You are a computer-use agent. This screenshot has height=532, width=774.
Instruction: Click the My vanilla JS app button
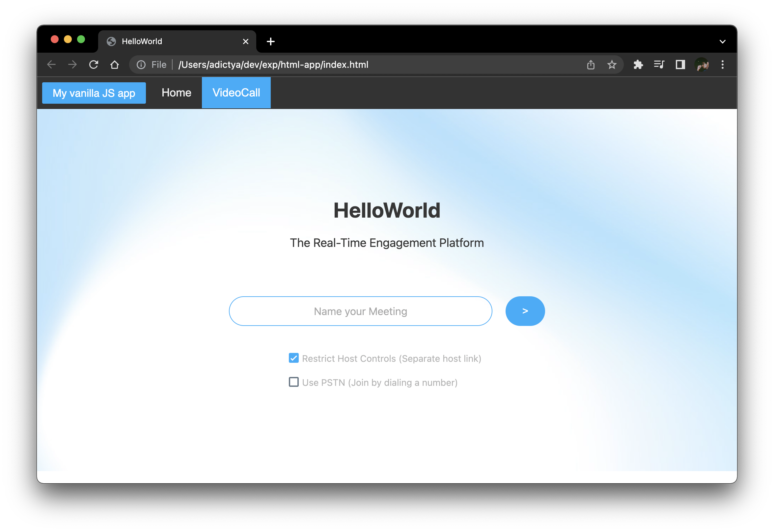point(94,92)
